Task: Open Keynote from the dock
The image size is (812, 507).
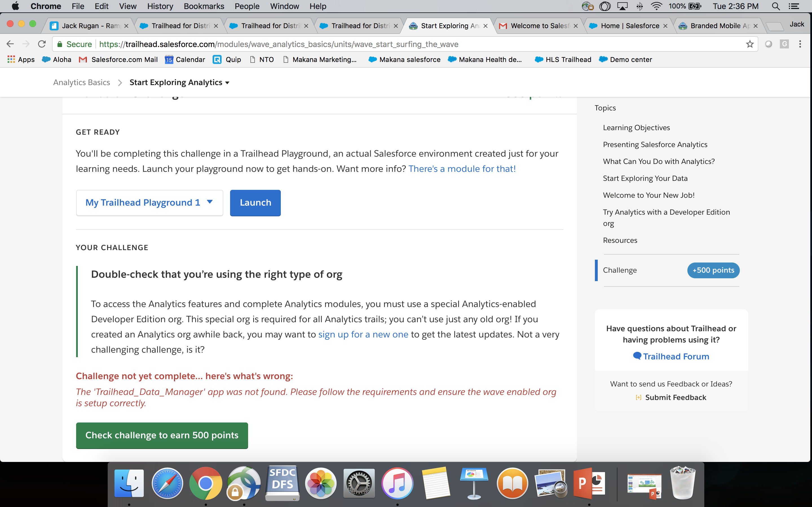Action: point(473,483)
